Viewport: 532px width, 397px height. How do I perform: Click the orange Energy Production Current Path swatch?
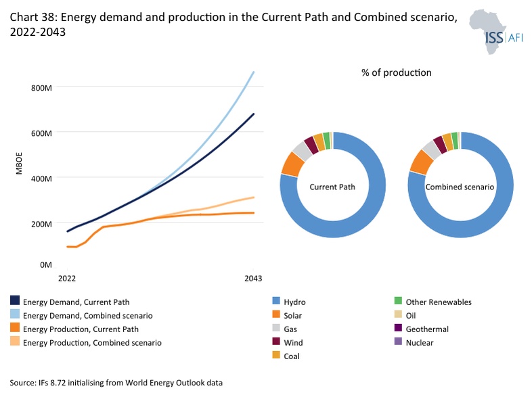(x=15, y=327)
